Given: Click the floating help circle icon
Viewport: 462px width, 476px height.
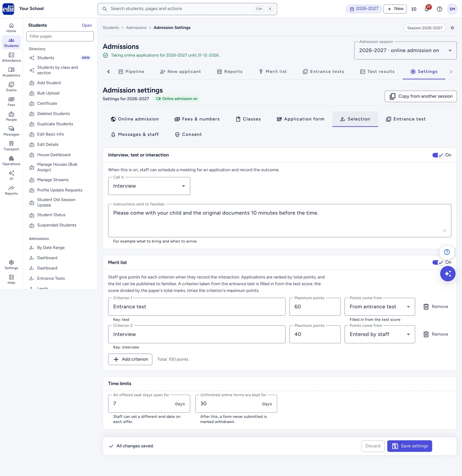Looking at the screenshot, I should coord(447,252).
